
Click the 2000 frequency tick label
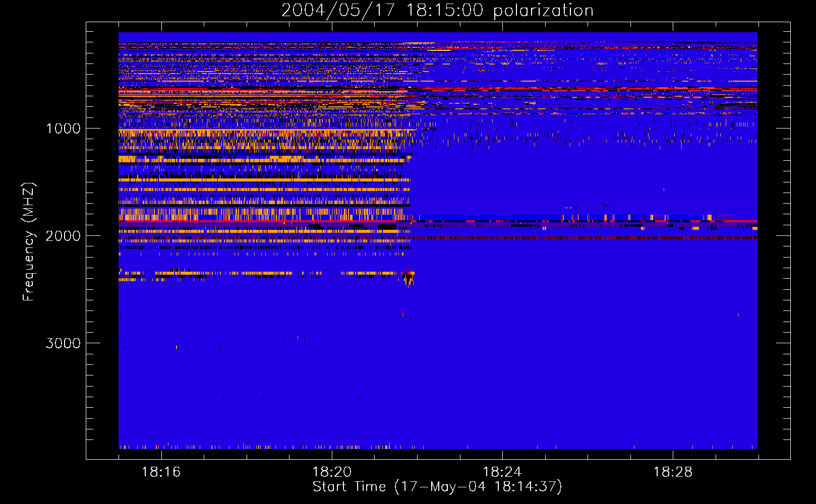63,236
